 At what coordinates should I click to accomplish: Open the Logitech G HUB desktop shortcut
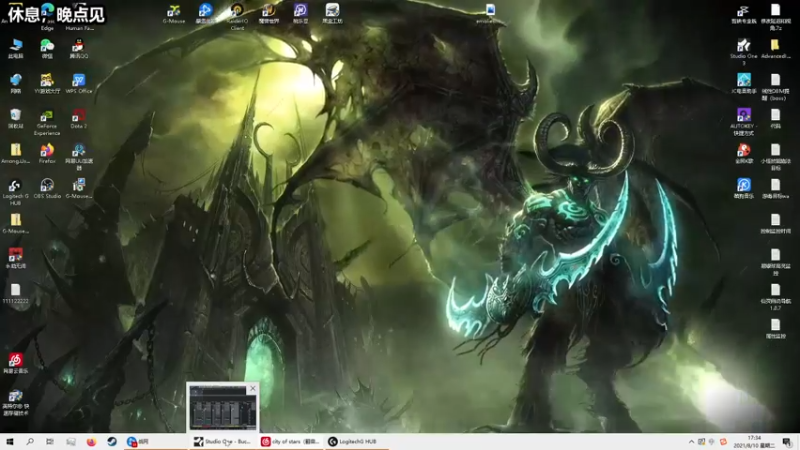pos(15,192)
